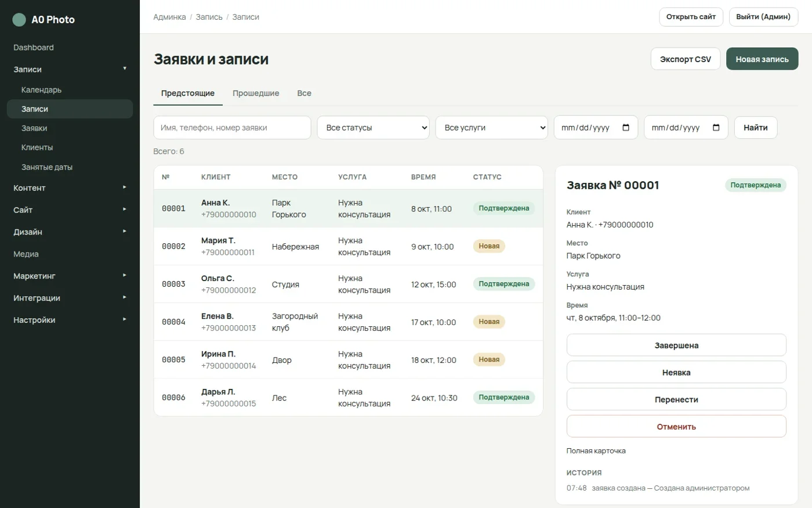This screenshot has width=812, height=508.
Task: Expand the Настройки sidebar section
Action: (x=70, y=320)
